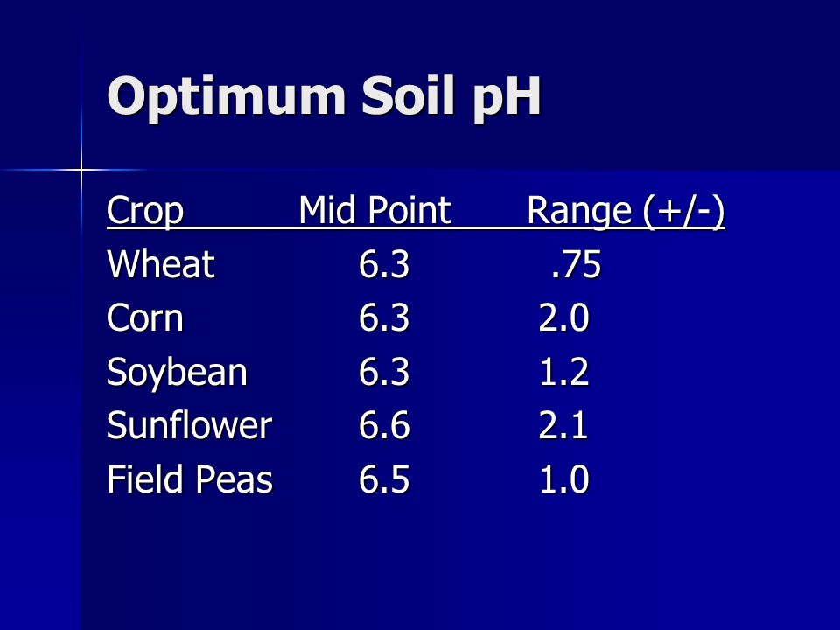This screenshot has width=840, height=630.
Task: Click Sunflower's mid point value 6.6
Action: (x=384, y=425)
